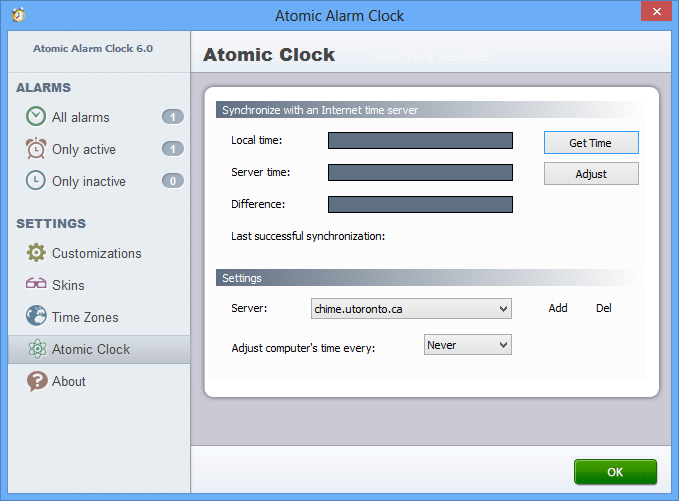
Task: Click the gear icon beside Customizations
Action: coord(36,252)
